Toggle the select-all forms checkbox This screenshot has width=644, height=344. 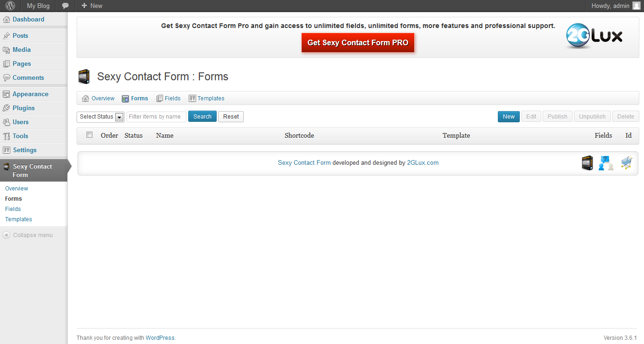click(x=90, y=135)
